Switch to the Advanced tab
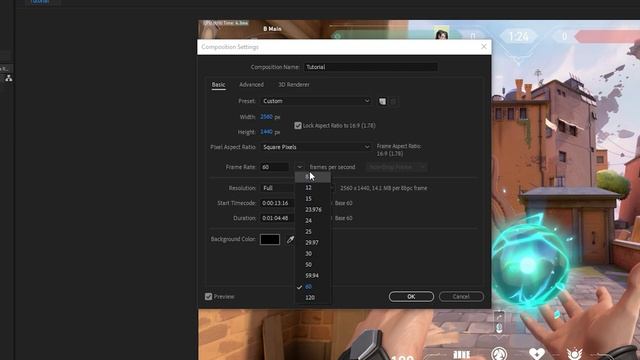The width and height of the screenshot is (640, 360). (251, 84)
